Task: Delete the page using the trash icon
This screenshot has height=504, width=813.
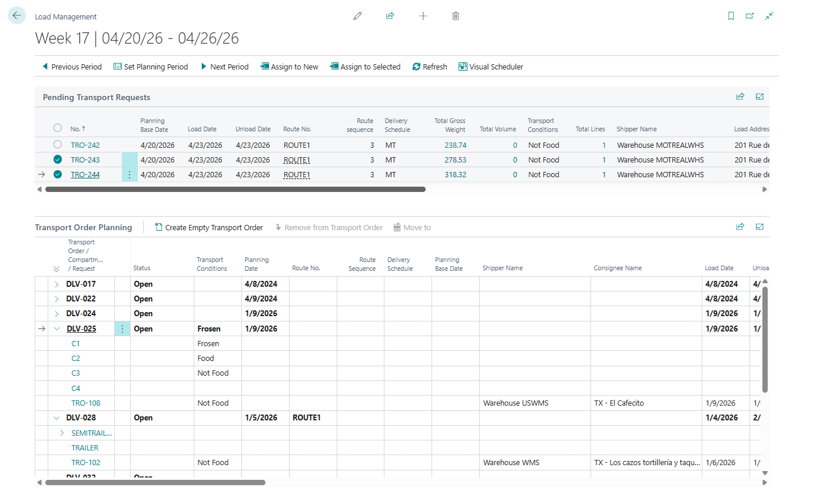Action: [455, 16]
